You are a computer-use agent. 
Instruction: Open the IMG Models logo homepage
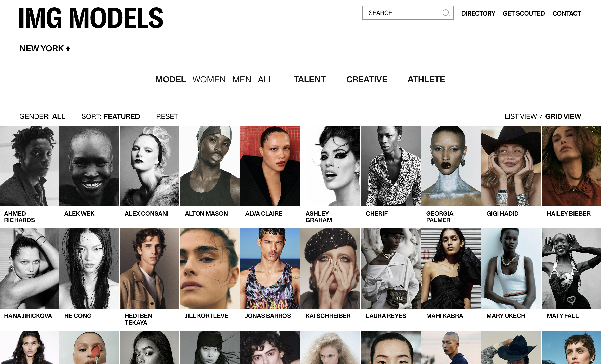(91, 18)
